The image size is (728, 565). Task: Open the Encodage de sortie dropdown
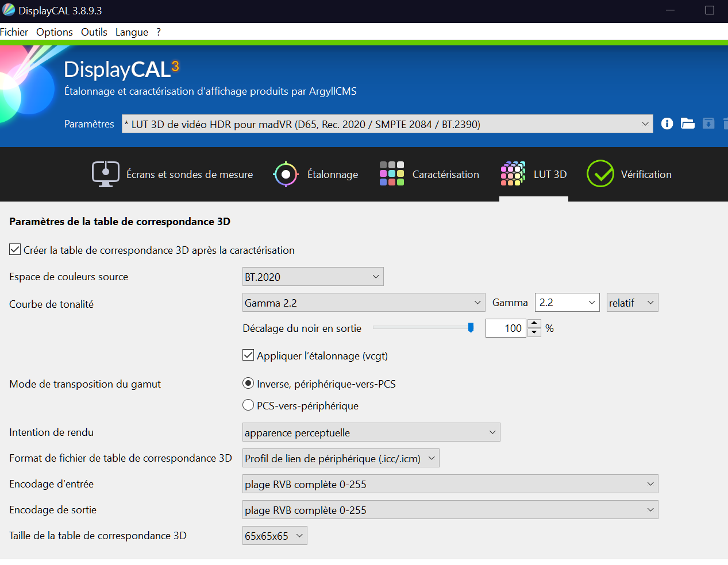(450, 510)
